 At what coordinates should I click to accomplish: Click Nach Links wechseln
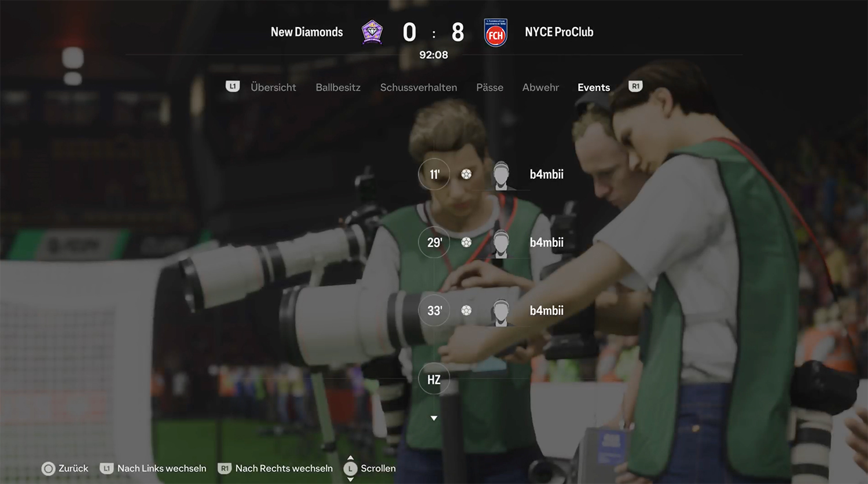pyautogui.click(x=162, y=468)
